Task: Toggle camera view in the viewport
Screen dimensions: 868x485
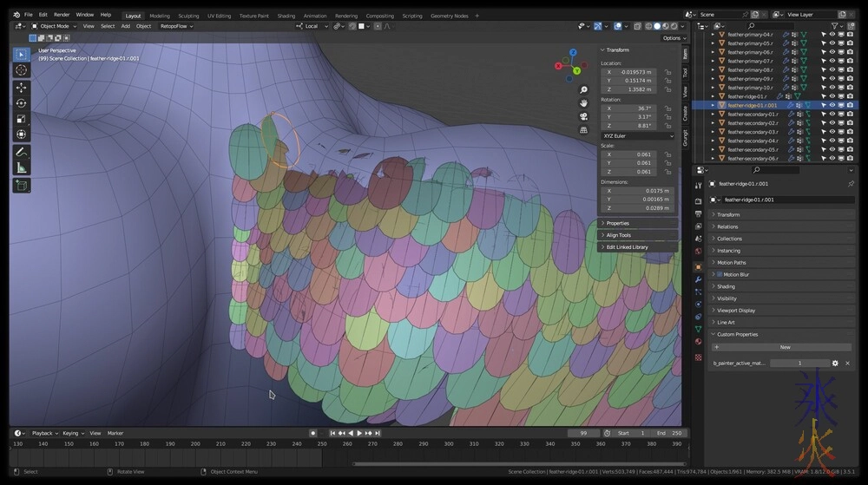Action: 583,116
